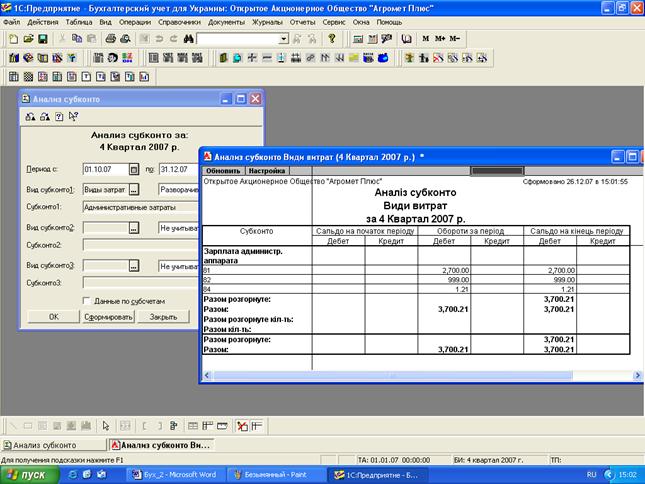The image size is (645, 484).
Task: Click the по date field showing 31.12.07
Action: (179, 169)
